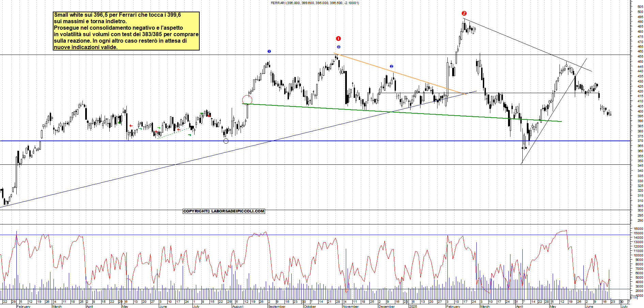Open the yellow Ferrari commentary note

pos(126,31)
